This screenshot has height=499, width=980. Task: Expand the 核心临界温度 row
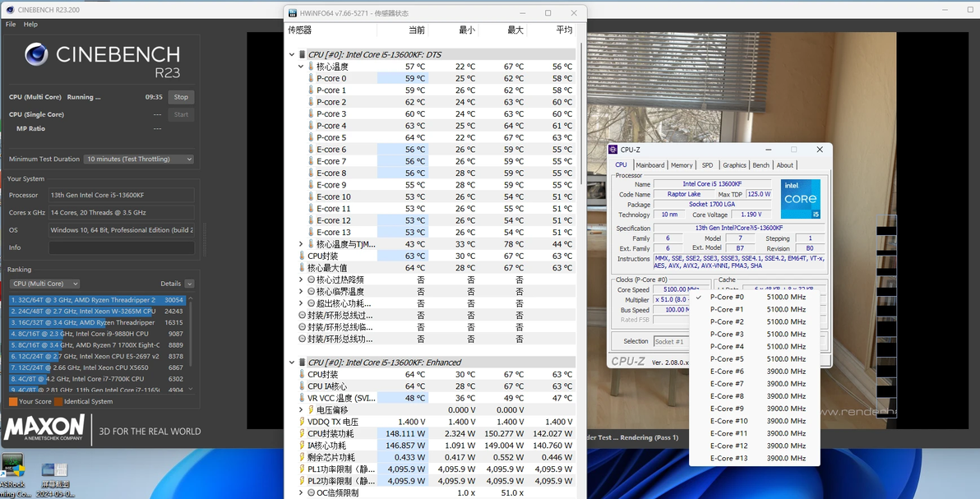[x=301, y=291]
